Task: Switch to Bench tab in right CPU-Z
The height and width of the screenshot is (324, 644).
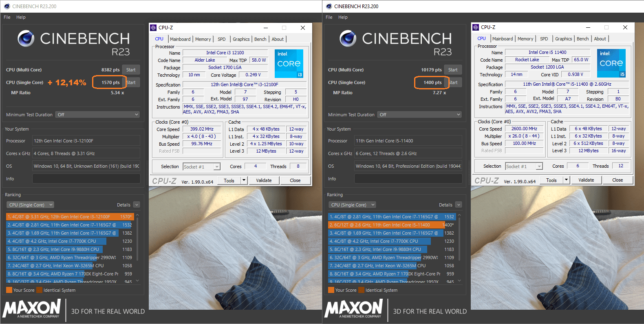Action: pos(583,39)
